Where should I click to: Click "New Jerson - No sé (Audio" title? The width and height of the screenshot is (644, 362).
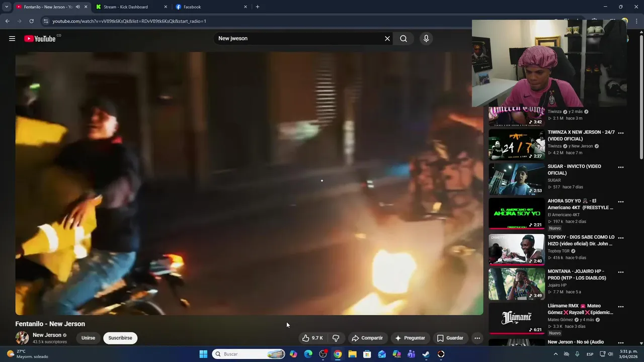click(x=576, y=342)
